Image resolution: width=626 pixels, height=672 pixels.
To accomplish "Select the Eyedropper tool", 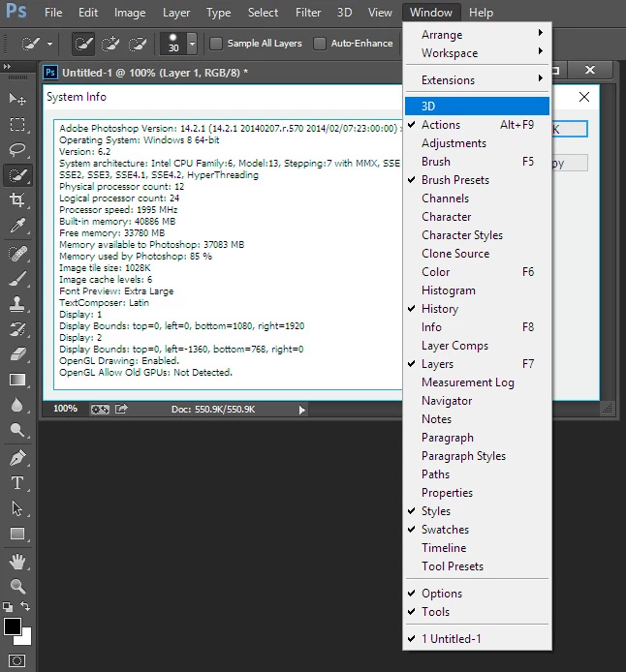I will [17, 226].
